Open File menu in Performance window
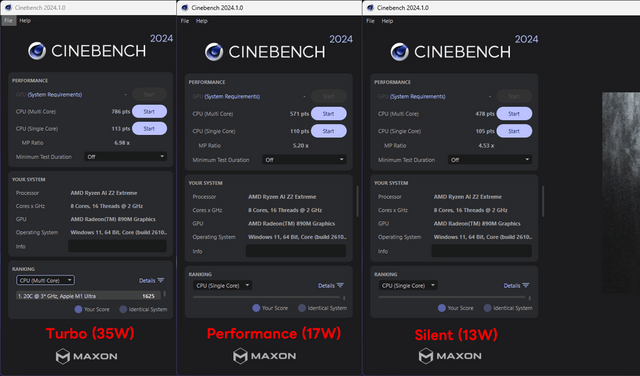 click(x=185, y=21)
